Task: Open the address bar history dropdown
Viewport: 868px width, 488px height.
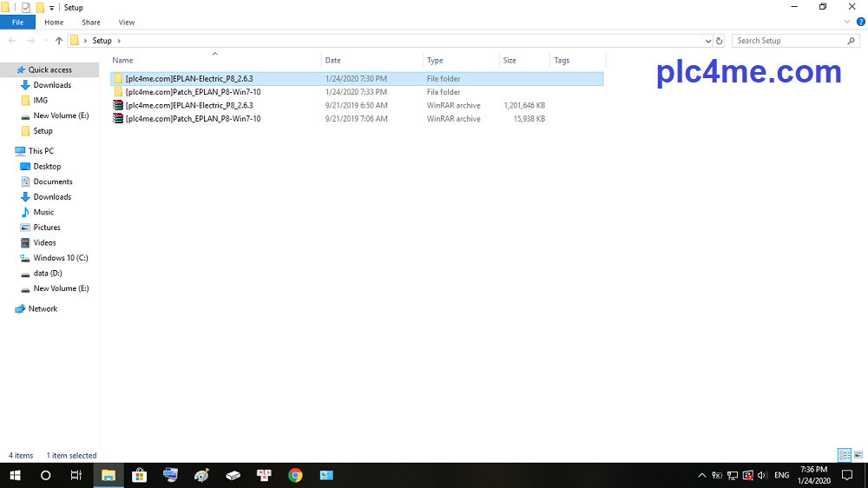Action: [708, 41]
